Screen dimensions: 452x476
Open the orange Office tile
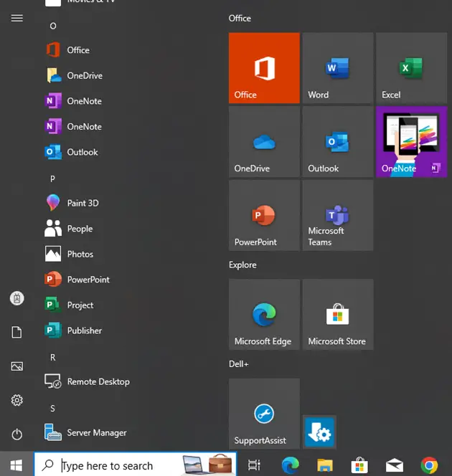264,68
